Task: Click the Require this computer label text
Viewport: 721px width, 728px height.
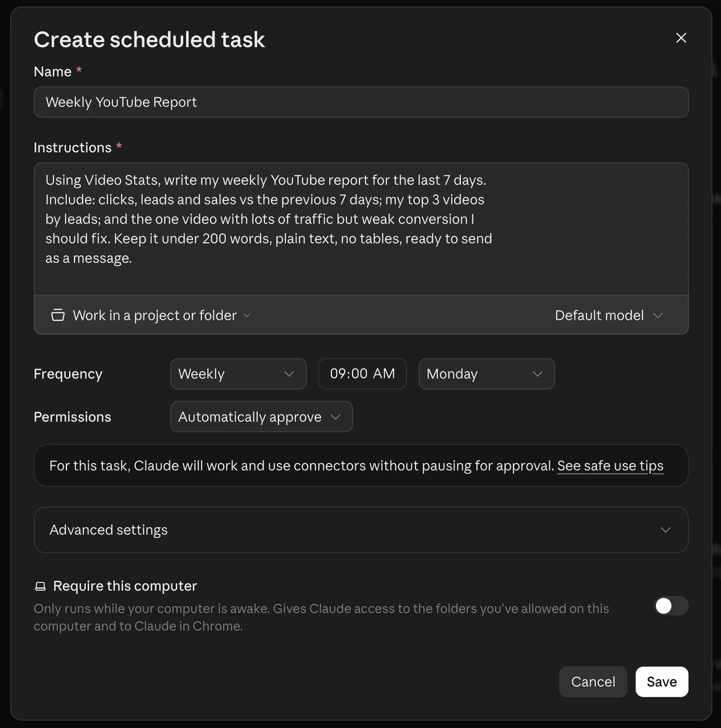Action: (125, 586)
